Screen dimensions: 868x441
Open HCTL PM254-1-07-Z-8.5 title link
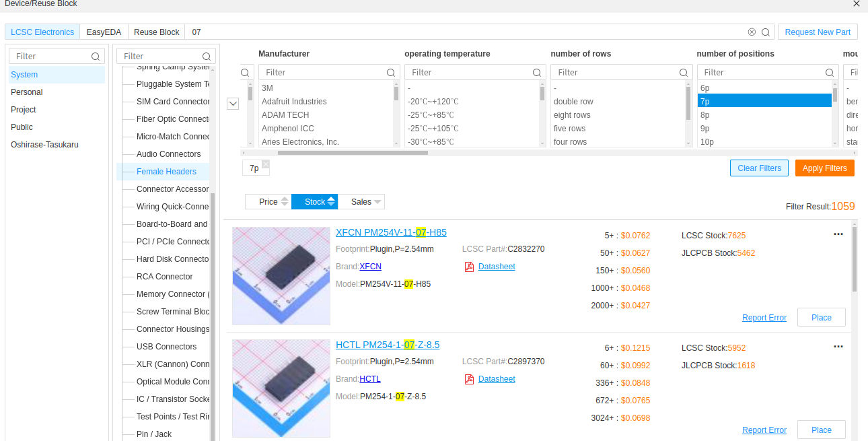[388, 345]
